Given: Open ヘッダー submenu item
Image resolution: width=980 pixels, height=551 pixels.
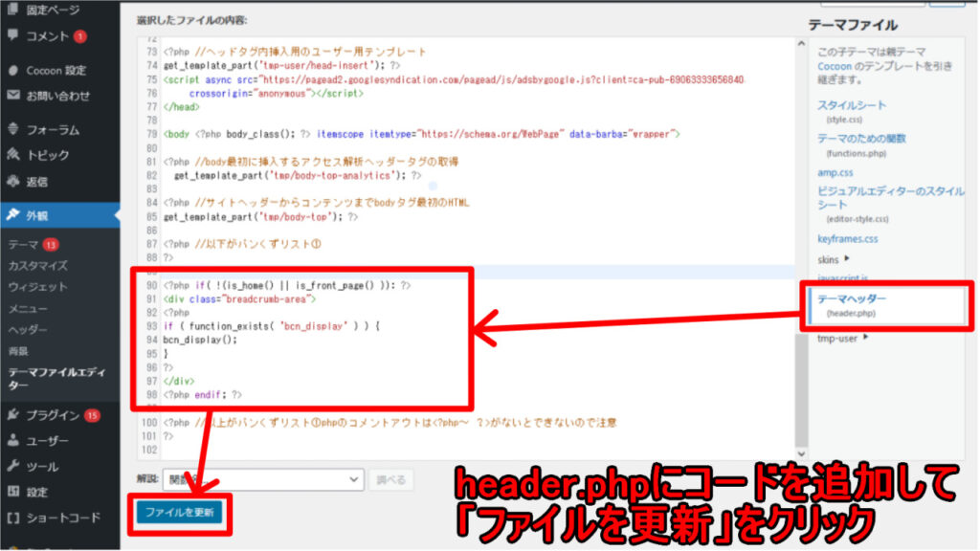Looking at the screenshot, I should pos(28,330).
